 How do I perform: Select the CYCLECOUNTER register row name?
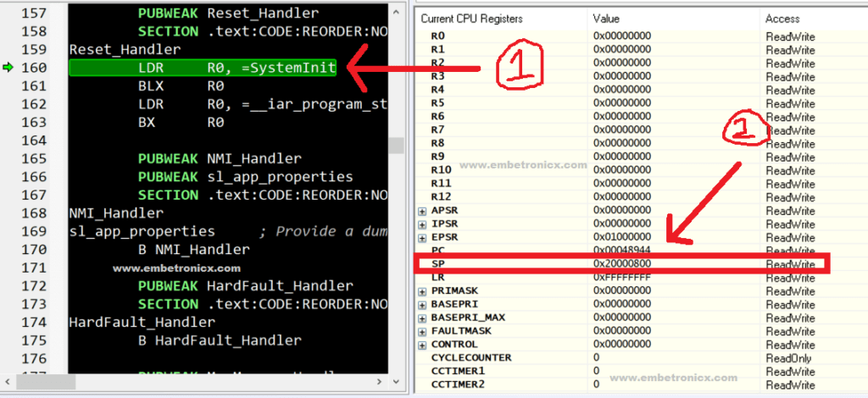(x=471, y=357)
